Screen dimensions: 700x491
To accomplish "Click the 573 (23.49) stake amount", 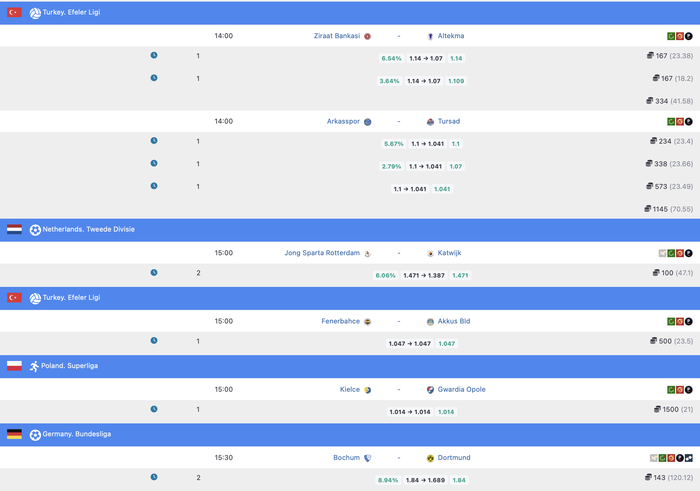I will coord(674,186).
